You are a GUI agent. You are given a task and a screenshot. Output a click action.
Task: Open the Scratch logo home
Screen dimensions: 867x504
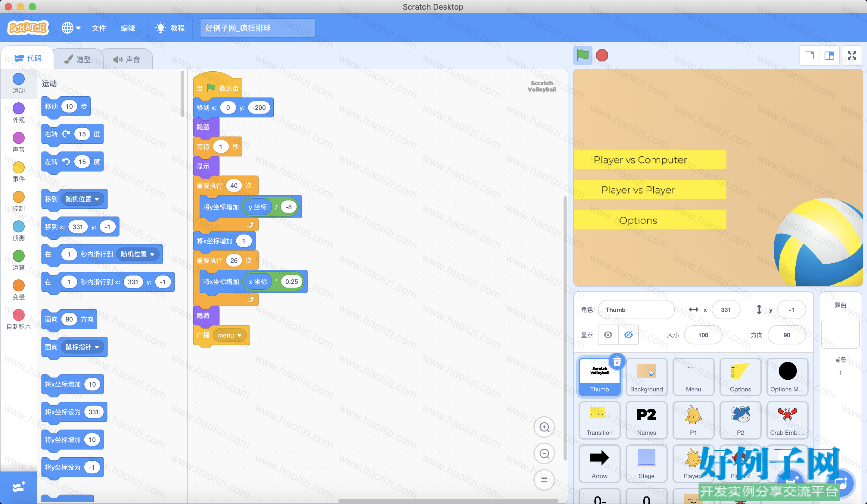(28, 27)
